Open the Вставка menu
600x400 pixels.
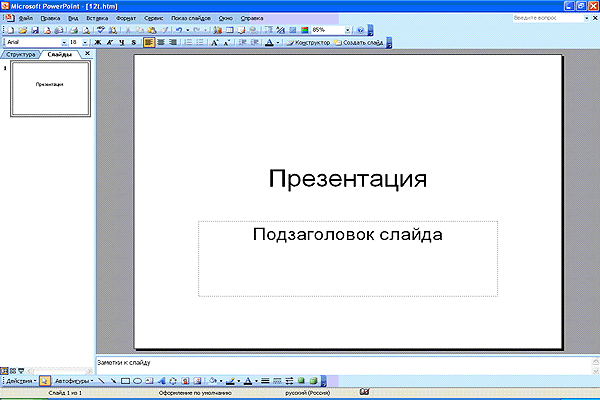pos(97,18)
